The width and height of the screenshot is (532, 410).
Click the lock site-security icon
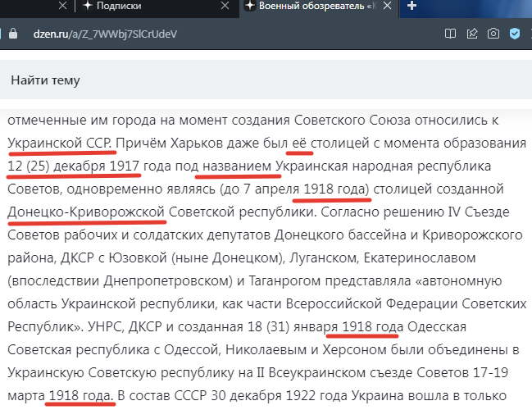click(13, 34)
